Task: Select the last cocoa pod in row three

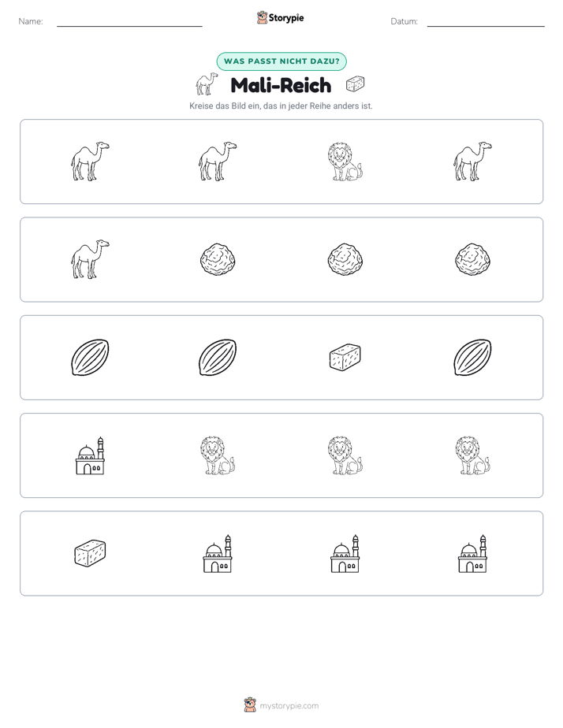Action: 472,357
